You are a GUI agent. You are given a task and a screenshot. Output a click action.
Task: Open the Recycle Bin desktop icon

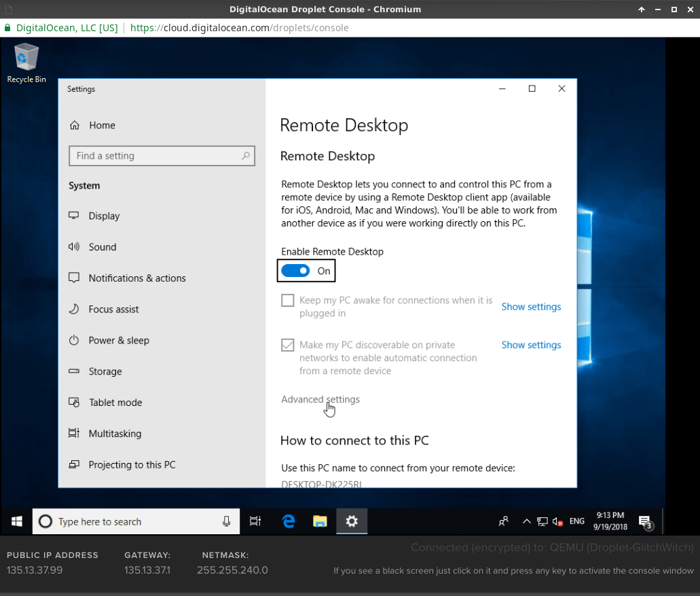(26, 62)
